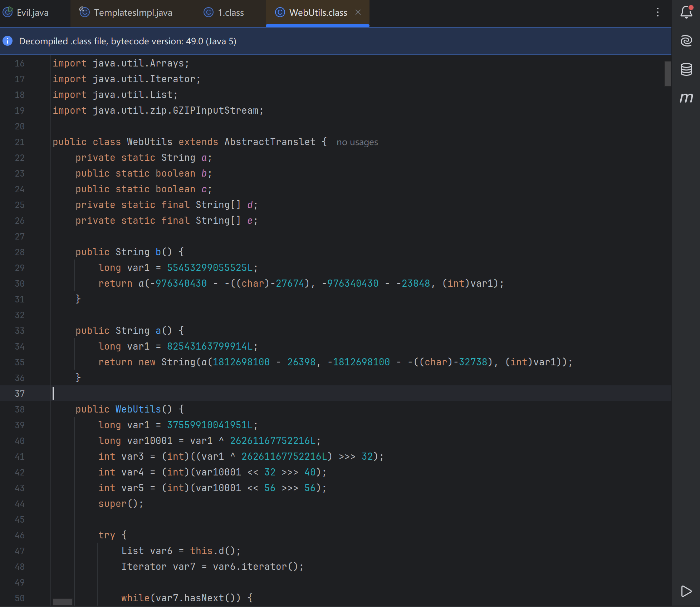This screenshot has height=607, width=700.
Task: Click 'import java.util.Arrays;' line
Action: click(121, 63)
